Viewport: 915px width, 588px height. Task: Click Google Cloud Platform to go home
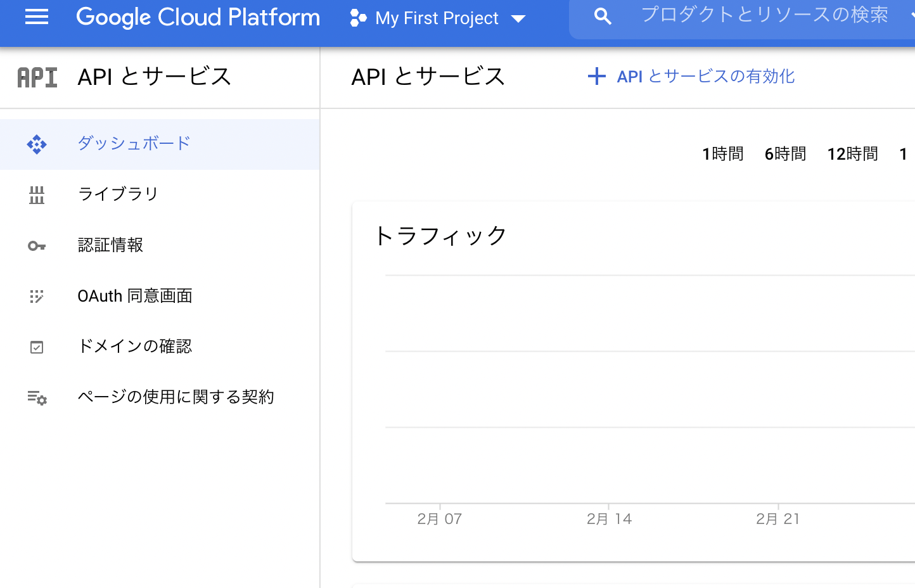(197, 17)
